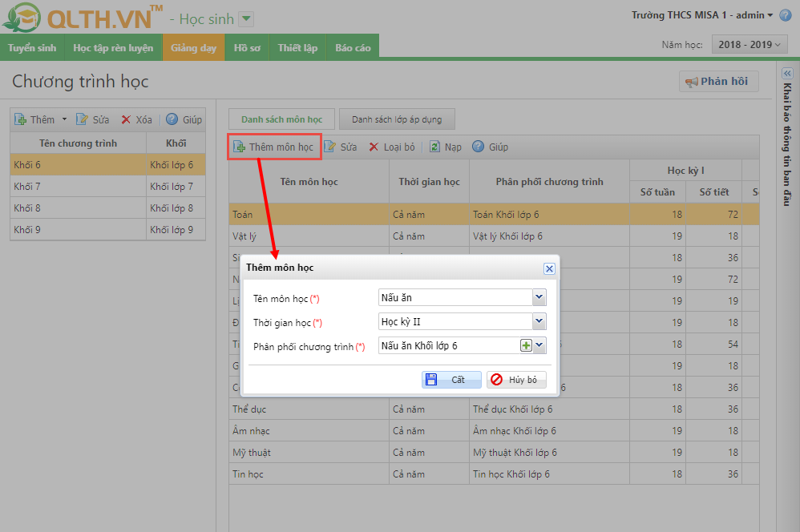This screenshot has width=800, height=532.
Task: Expand the Học sinh module dropdown arrow
Action: point(246,19)
